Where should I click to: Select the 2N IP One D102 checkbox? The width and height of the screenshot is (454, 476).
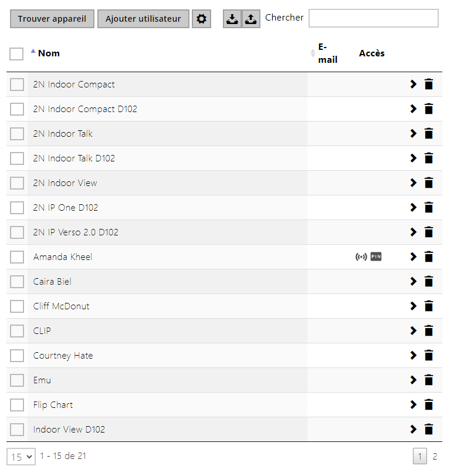tap(17, 208)
